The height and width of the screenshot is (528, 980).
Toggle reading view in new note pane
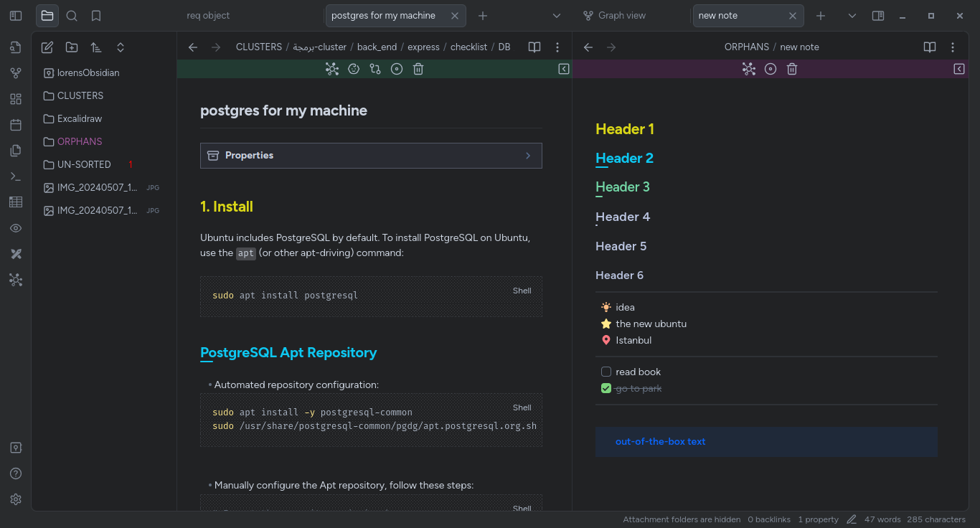point(930,47)
